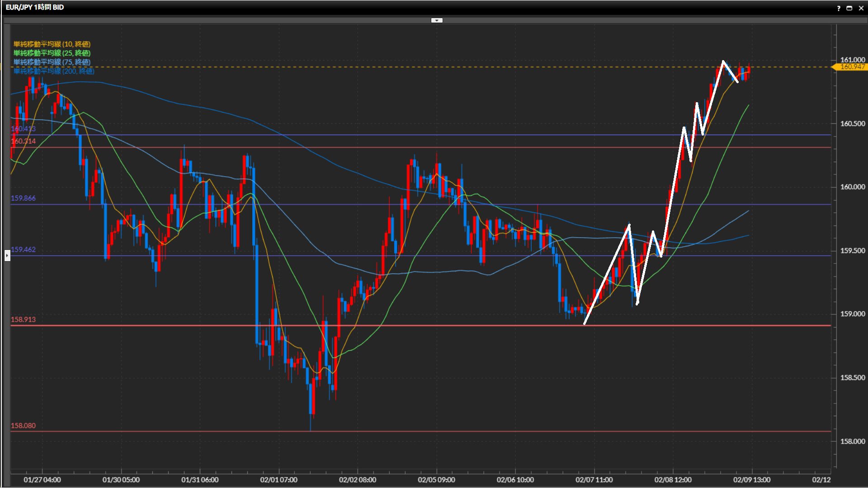Select the 200-period simple moving average label
This screenshot has height=488, width=868.
[x=53, y=71]
